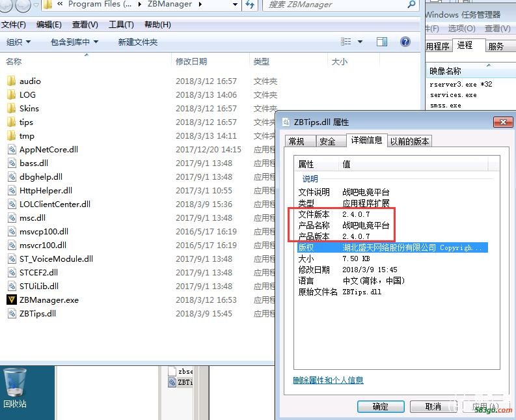This screenshot has width=516, height=420.
Task: Click 删除属性和个人信息 link
Action: [329, 380]
